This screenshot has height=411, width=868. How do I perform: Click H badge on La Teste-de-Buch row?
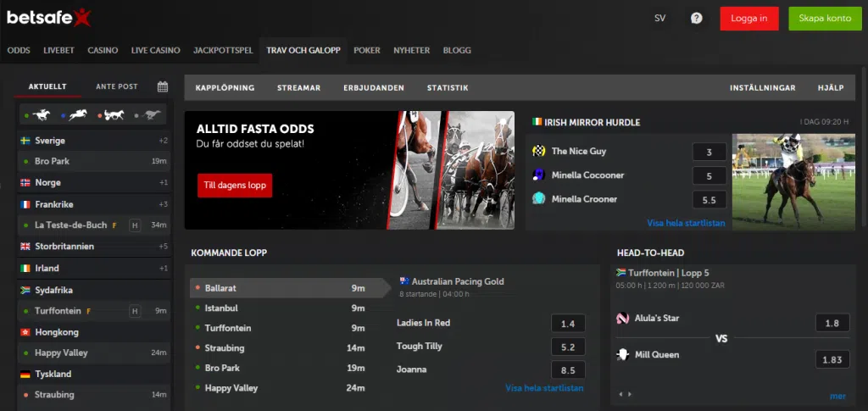(x=134, y=225)
